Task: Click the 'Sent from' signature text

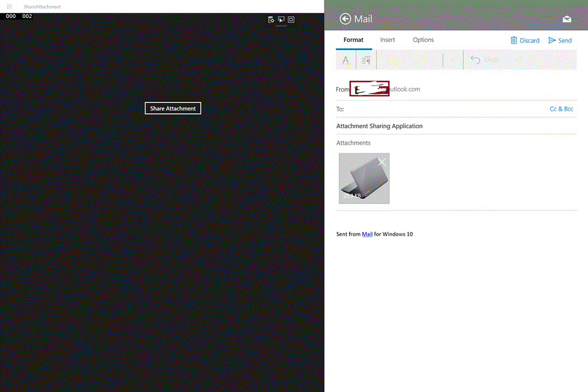Action: (x=348, y=234)
